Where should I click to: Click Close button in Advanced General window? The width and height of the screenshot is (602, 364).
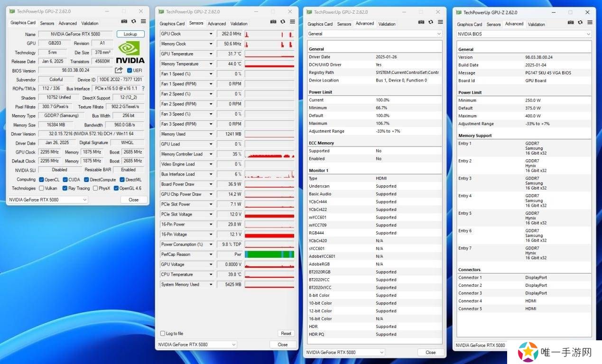click(431, 353)
